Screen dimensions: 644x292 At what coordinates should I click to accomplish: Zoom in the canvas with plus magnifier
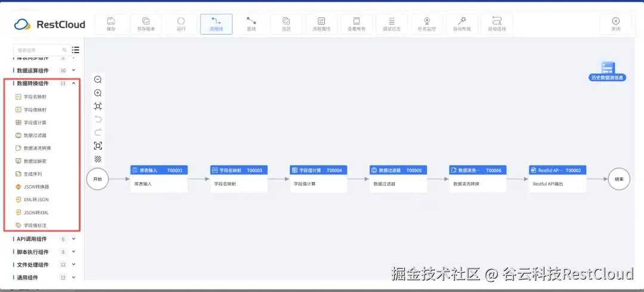click(98, 93)
